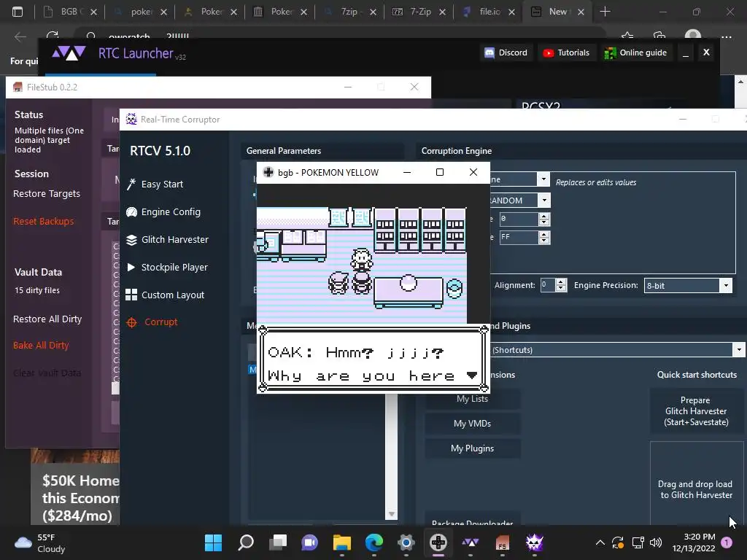Viewport: 747px width, 560px height.
Task: Open the Glitch Harvester section
Action: (x=167, y=239)
